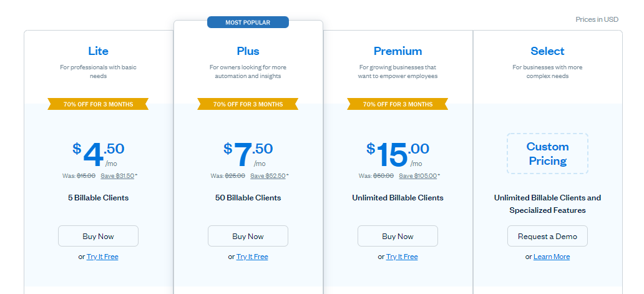The height and width of the screenshot is (294, 644).
Task: Open Try It Free link for Premium
Action: pos(402,257)
